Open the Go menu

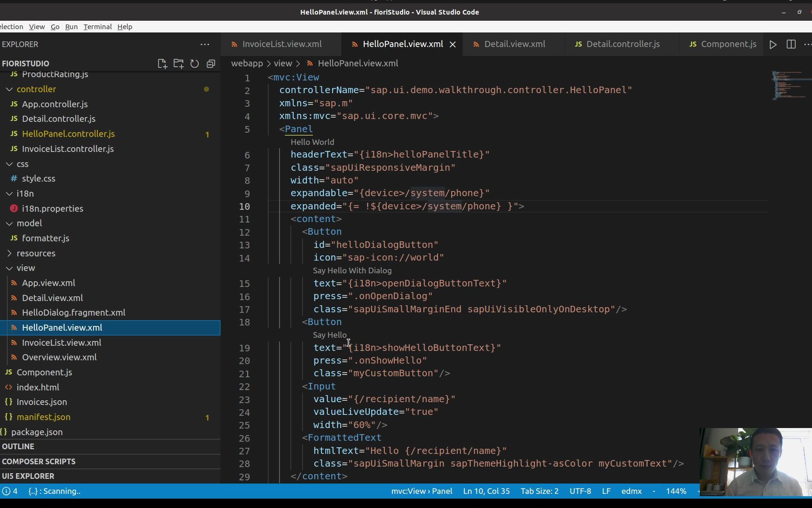pos(55,27)
